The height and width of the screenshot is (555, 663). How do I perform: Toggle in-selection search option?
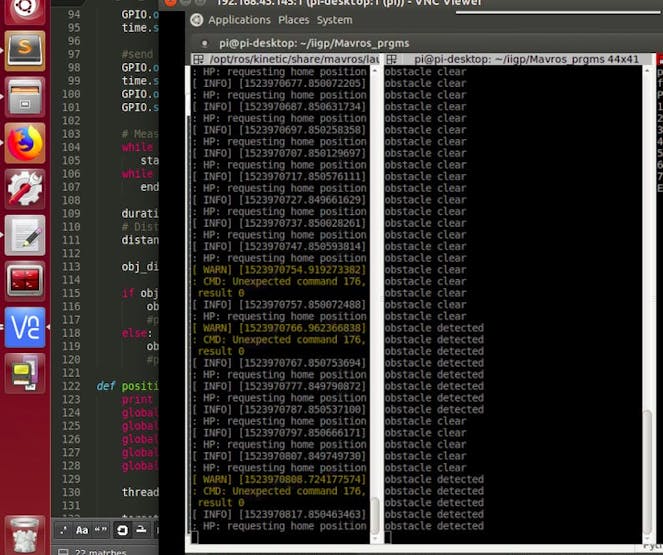pos(141,530)
